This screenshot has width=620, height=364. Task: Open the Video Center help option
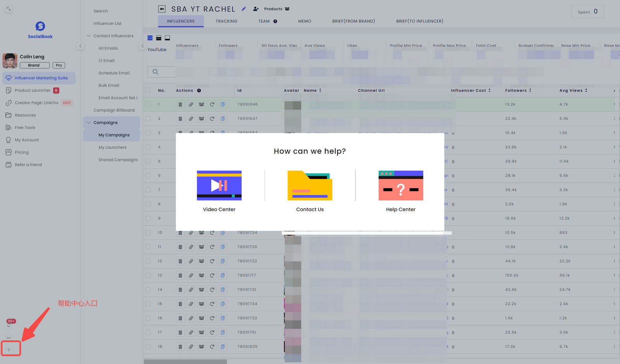point(219,191)
